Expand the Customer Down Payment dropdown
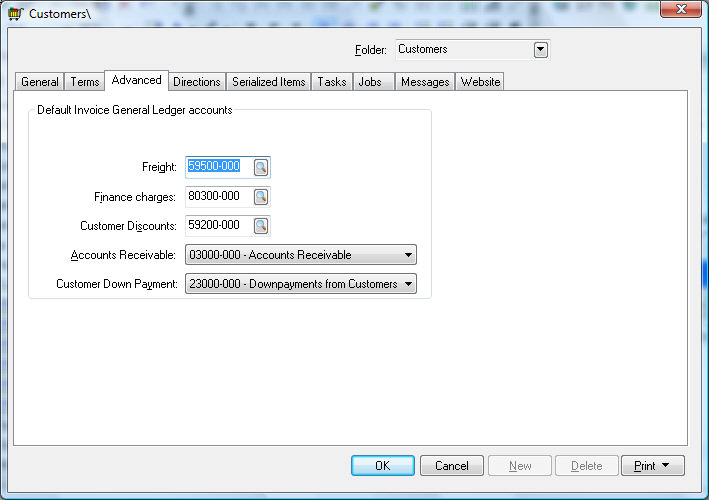This screenshot has height=500, width=709. coord(408,284)
